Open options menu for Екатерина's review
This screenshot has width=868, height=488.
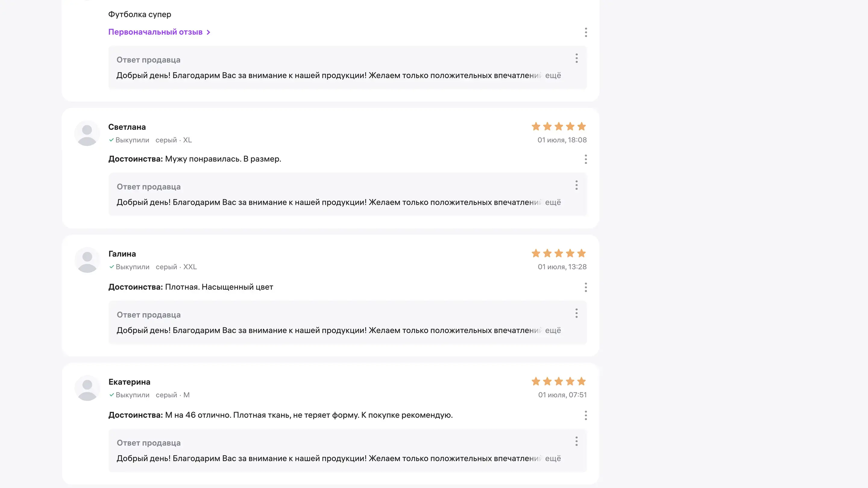[586, 415]
